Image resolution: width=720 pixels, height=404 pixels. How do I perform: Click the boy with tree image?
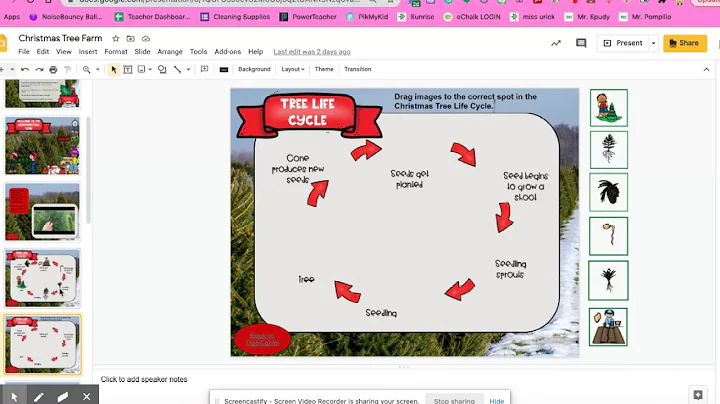(x=608, y=108)
